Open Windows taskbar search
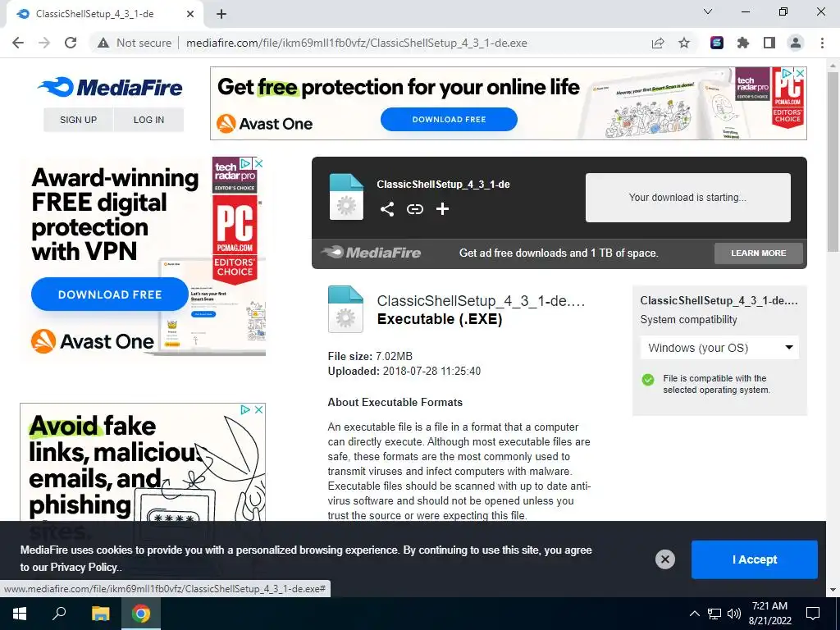This screenshot has width=840, height=630. 59,614
